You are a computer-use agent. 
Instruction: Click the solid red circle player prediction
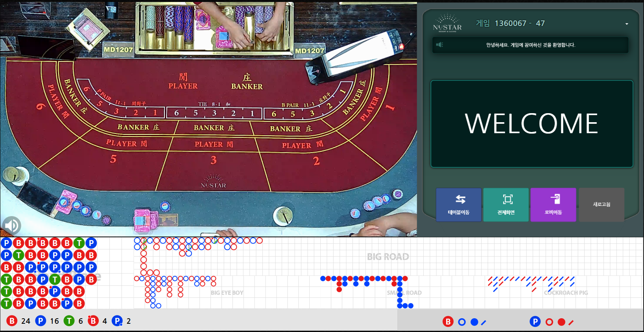561,322
